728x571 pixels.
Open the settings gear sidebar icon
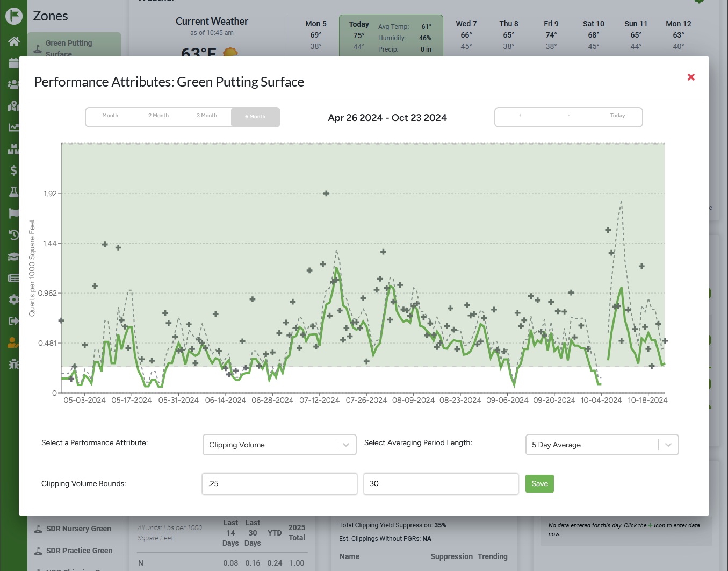click(14, 299)
